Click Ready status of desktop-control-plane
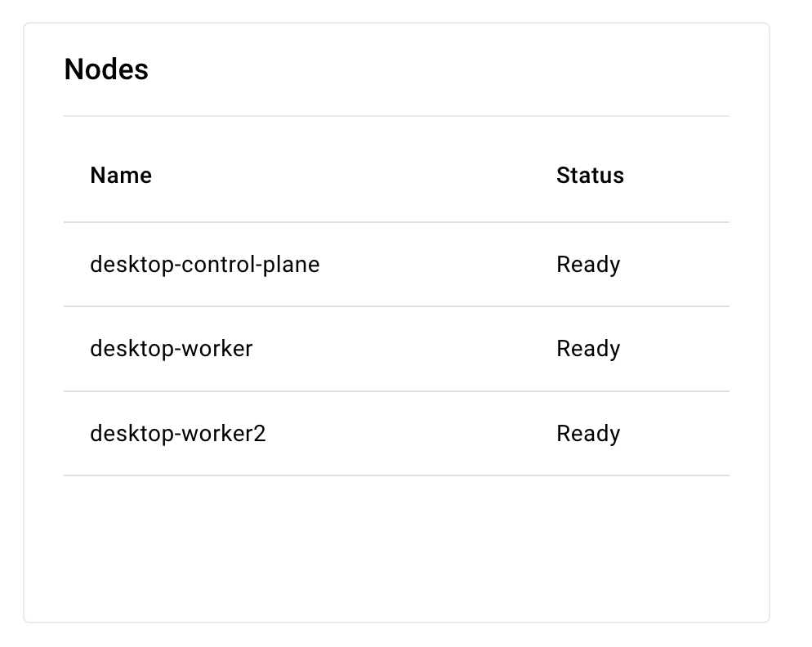The height and width of the screenshot is (647, 812). click(588, 265)
